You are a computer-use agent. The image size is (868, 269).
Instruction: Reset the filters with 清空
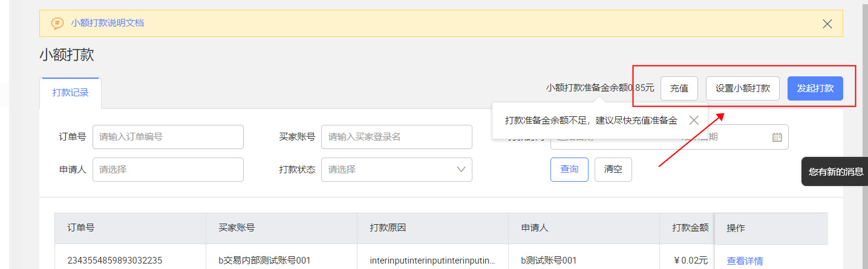click(x=613, y=170)
